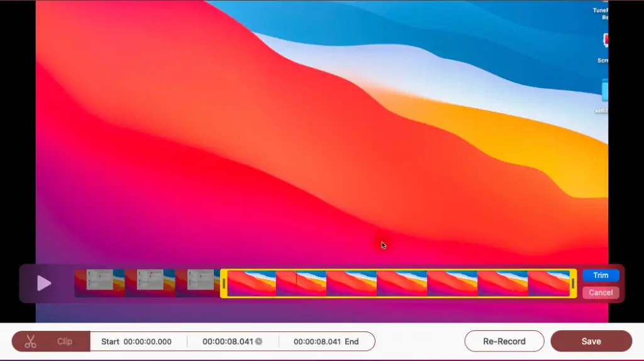Click the Re-Record button
The image size is (644, 361).
pos(504,342)
